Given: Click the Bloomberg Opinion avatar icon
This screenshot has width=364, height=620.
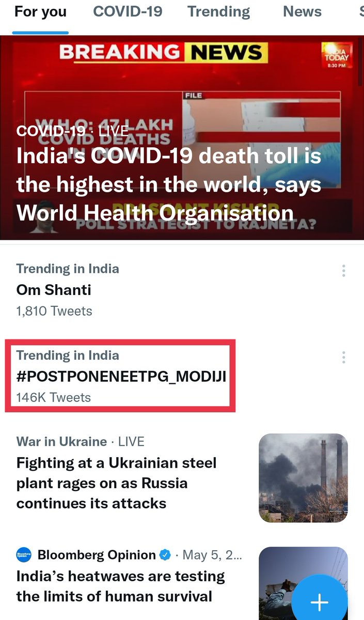Looking at the screenshot, I should tap(24, 555).
